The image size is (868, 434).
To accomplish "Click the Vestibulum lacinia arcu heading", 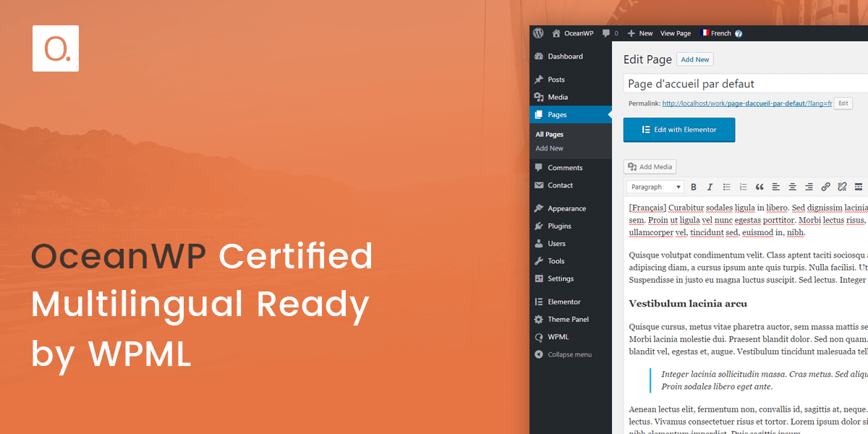I will [688, 303].
